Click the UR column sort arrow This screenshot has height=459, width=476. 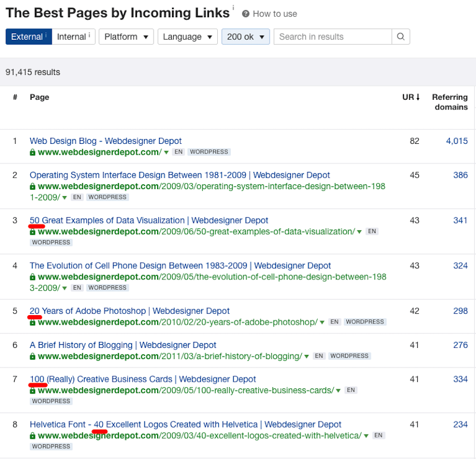pos(418,97)
